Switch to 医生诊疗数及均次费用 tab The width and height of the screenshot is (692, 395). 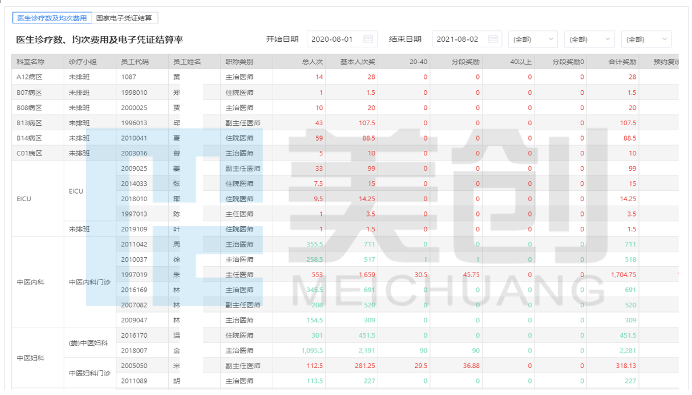click(52, 18)
